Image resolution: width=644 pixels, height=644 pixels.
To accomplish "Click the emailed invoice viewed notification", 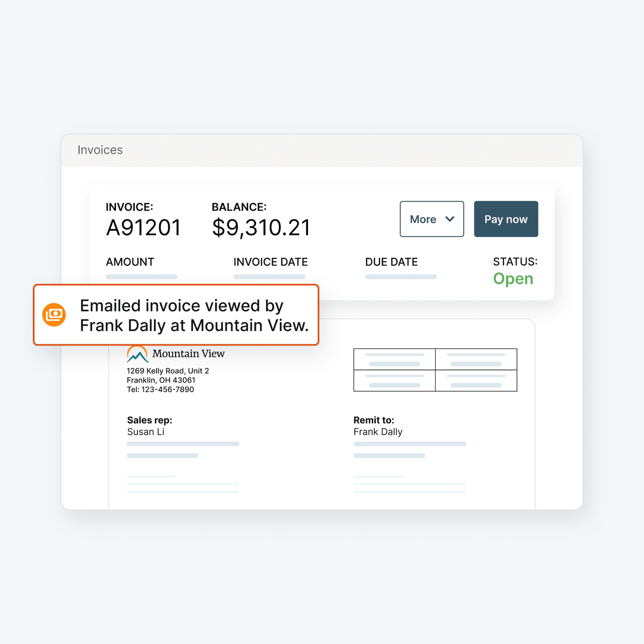I will (194, 315).
